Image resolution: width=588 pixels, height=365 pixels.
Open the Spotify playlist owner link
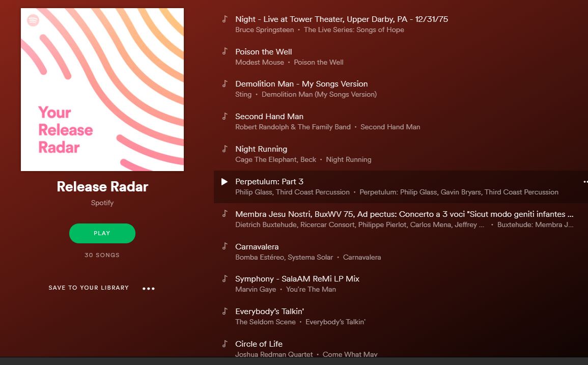click(x=102, y=203)
